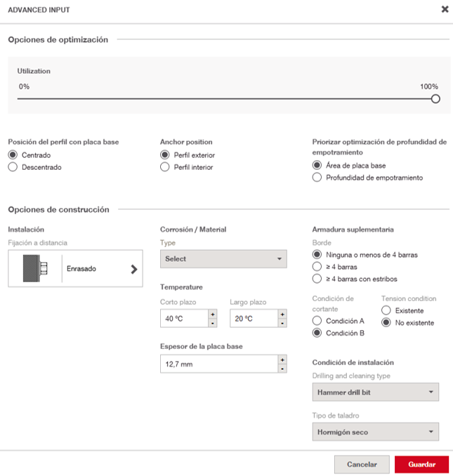Increase Corto plazo temperature with plus

tap(213, 315)
